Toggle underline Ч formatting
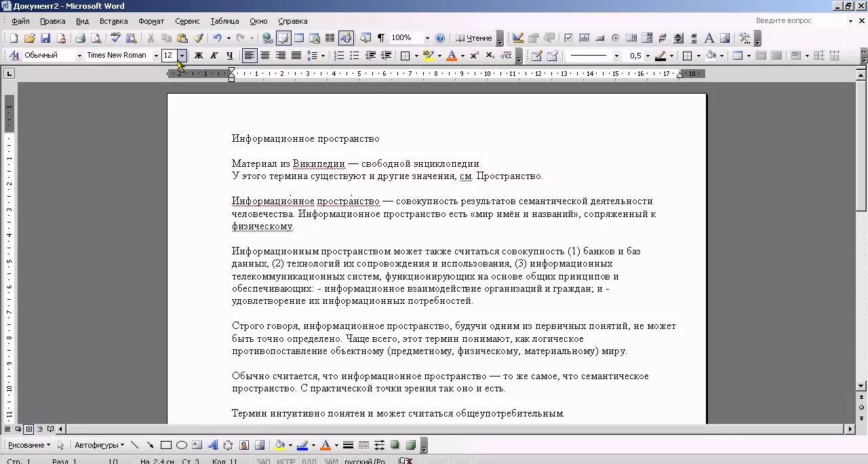The image size is (868, 464). [230, 56]
